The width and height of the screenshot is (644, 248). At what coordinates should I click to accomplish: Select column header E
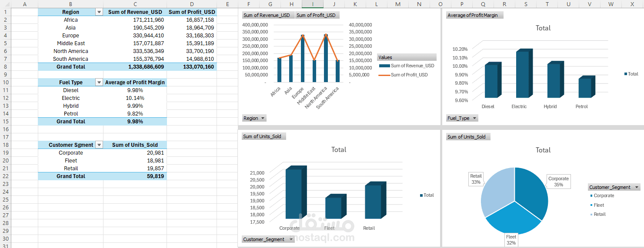227,4
